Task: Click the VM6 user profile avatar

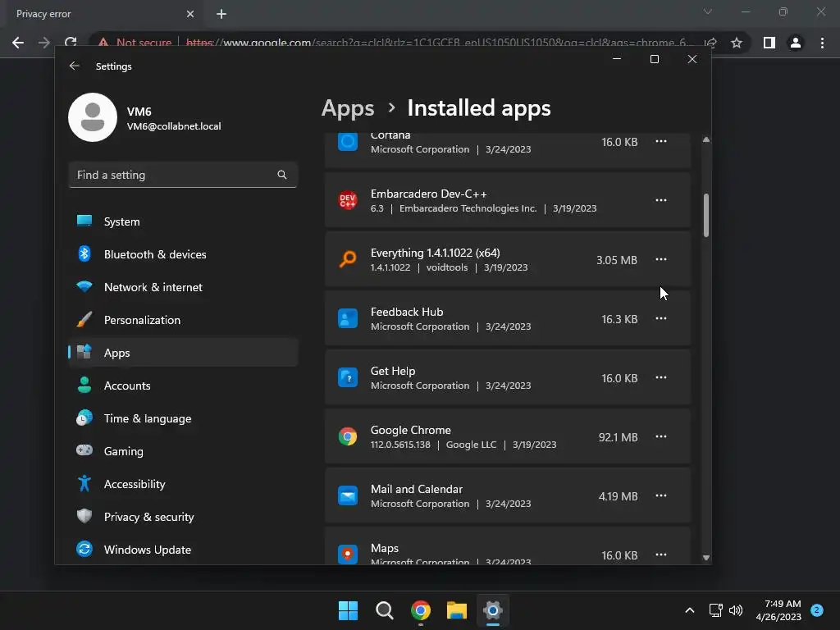Action: coord(93,117)
